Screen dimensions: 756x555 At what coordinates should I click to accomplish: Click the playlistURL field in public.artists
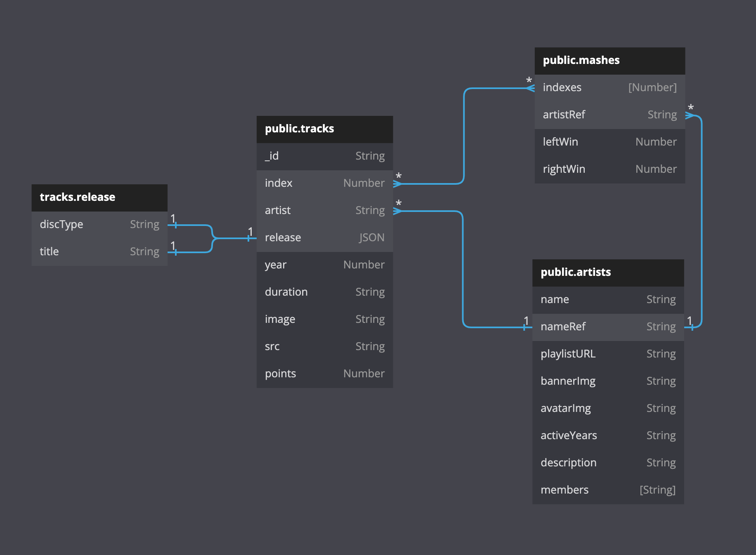(x=608, y=354)
